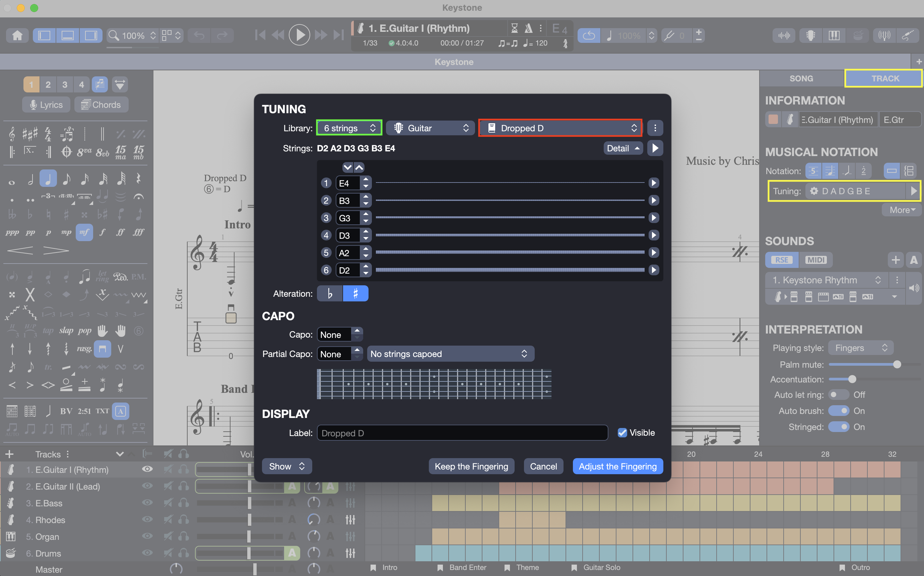
Task: Open the Keystone Rhythm sound dropdown
Action: [827, 280]
